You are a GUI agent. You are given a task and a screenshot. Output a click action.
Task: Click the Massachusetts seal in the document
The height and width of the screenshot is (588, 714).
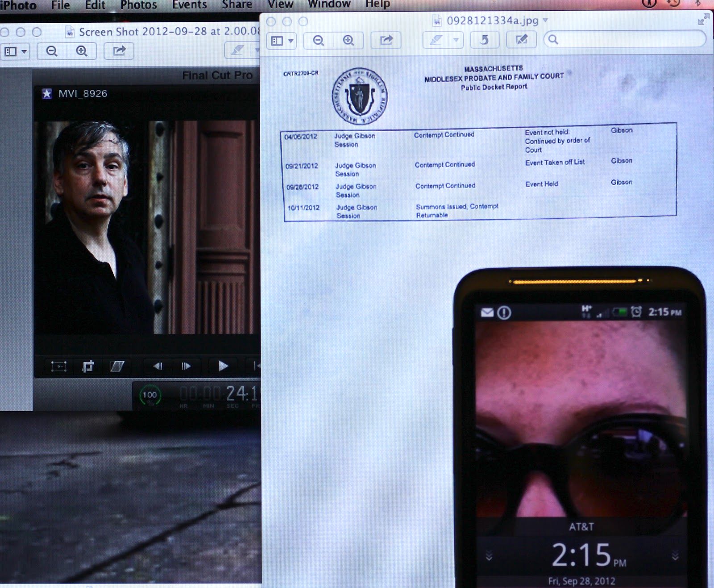click(x=359, y=96)
